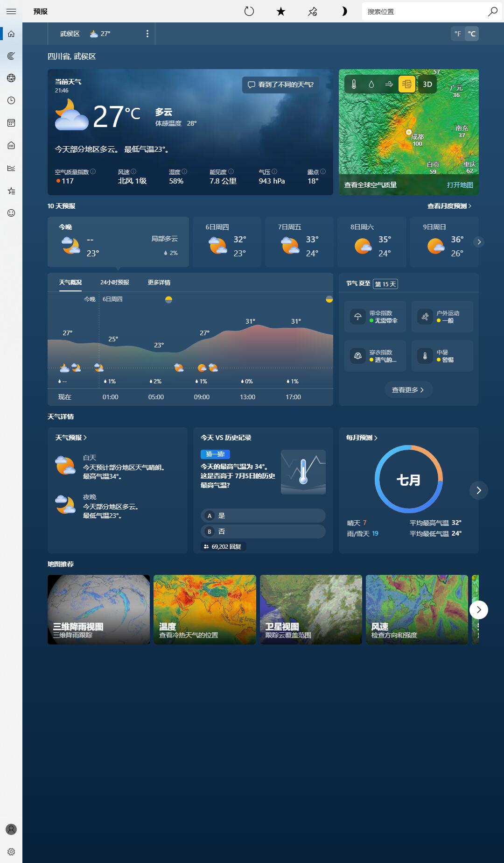
Task: Select the 9日周日 forecast card
Action: coord(444,242)
